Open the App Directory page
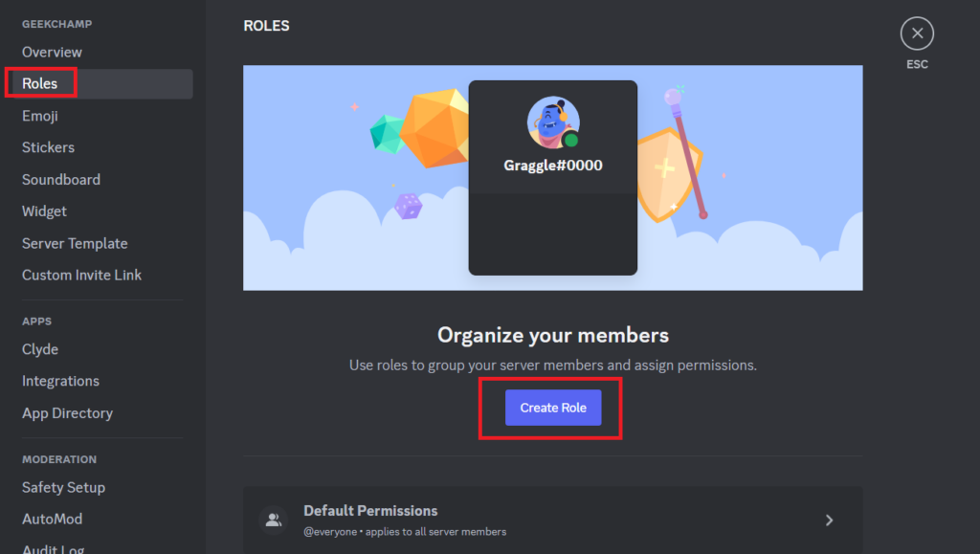980x554 pixels. point(67,413)
